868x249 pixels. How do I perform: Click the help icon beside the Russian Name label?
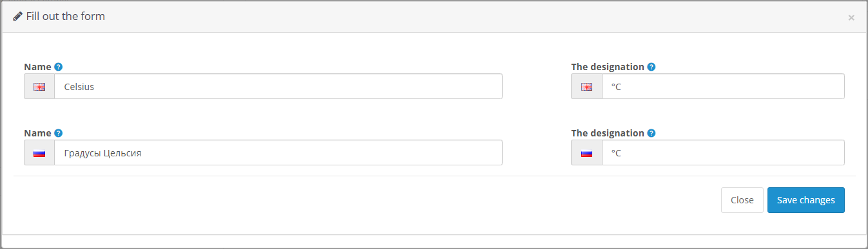[58, 133]
